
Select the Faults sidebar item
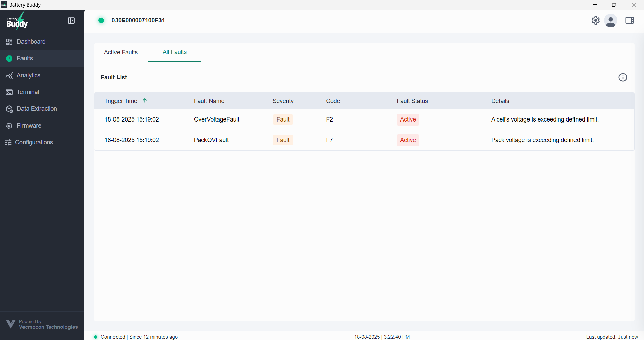(25, 58)
